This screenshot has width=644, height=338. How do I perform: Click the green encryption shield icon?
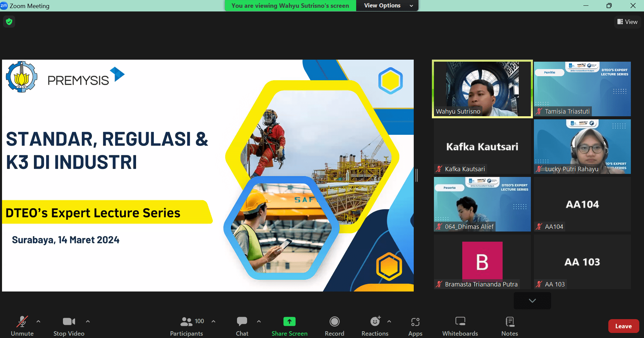[x=9, y=22]
